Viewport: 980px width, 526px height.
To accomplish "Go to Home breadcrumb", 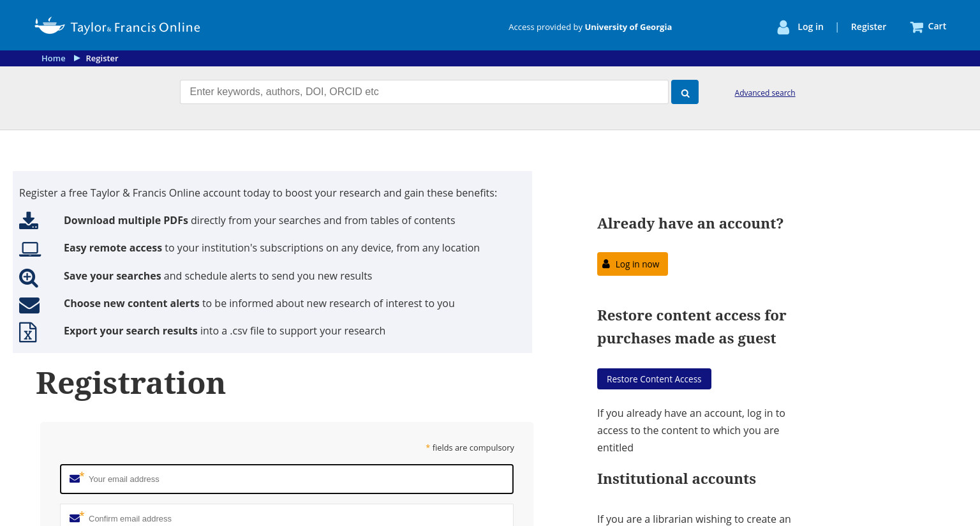I will pos(54,58).
